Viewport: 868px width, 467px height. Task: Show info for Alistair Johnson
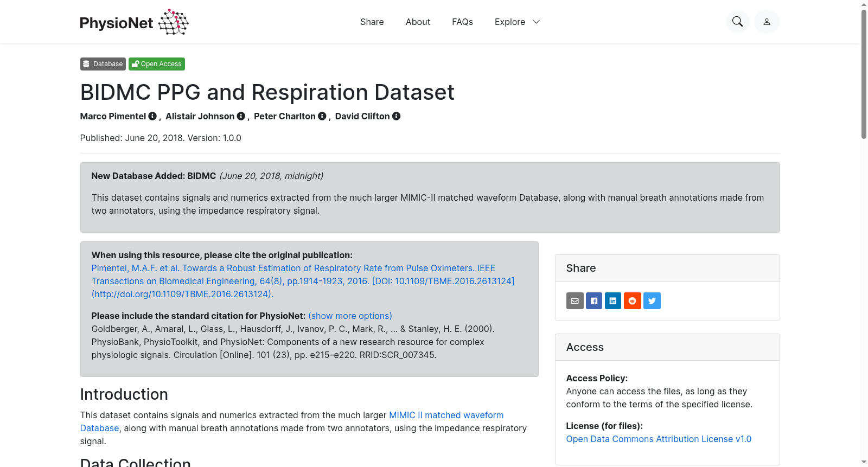tap(241, 116)
